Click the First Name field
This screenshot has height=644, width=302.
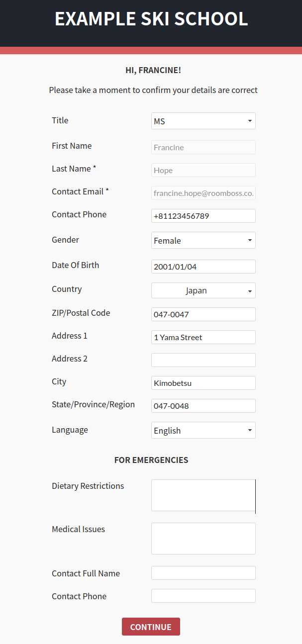click(203, 147)
